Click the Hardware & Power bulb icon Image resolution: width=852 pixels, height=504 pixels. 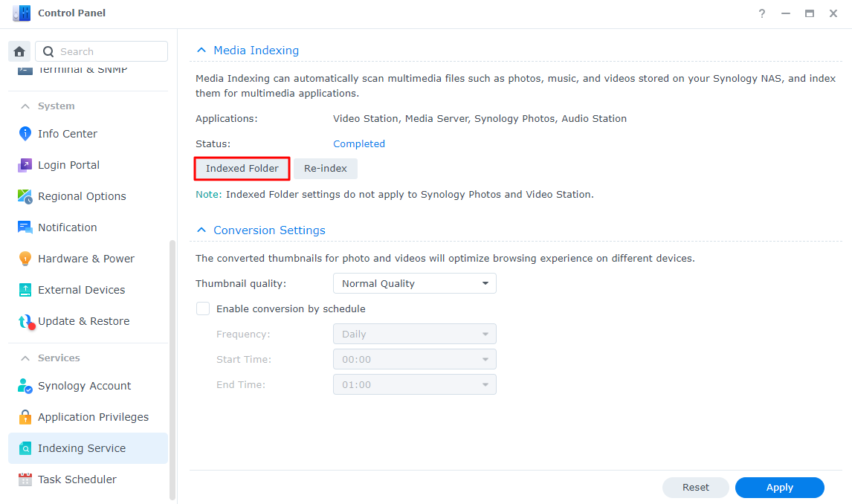pyautogui.click(x=25, y=259)
